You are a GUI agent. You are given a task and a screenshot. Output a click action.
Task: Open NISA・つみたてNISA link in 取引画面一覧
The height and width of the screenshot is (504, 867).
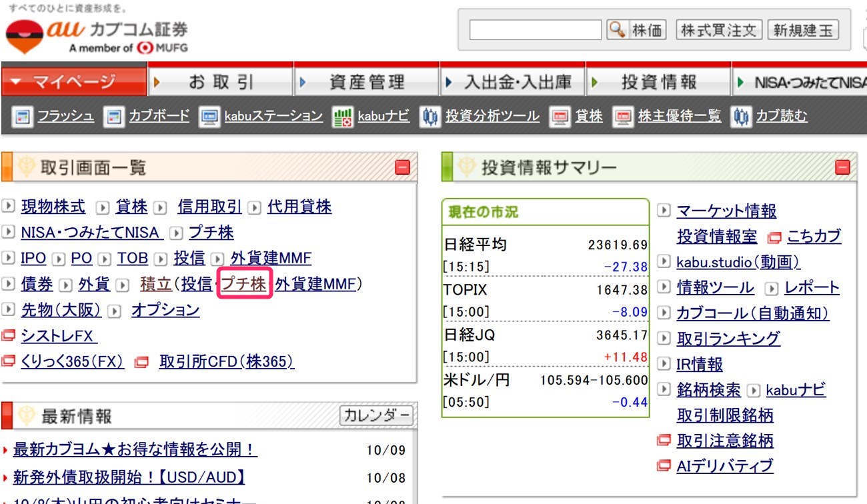[x=91, y=233]
